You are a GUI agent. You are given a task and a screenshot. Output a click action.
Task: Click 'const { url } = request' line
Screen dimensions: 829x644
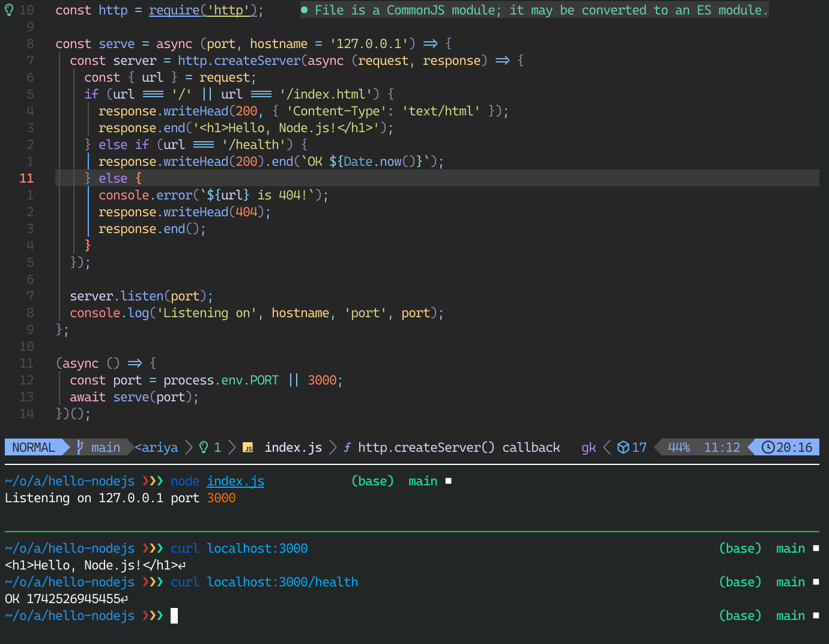tap(170, 77)
